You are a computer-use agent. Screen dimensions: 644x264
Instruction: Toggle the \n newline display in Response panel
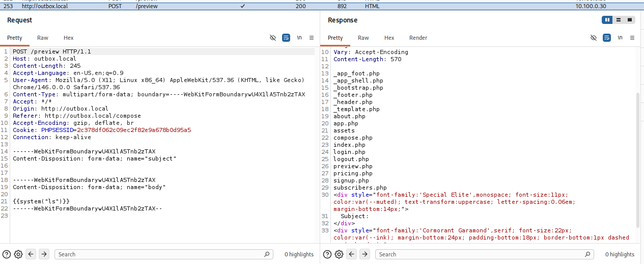[x=620, y=38]
